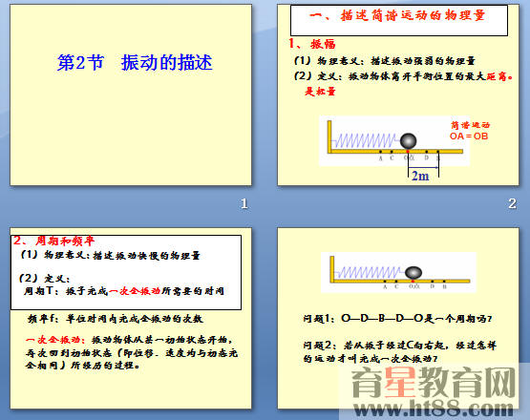Open slide 2 about 振幅
This screenshot has width=530, height=420.
click(x=398, y=94)
